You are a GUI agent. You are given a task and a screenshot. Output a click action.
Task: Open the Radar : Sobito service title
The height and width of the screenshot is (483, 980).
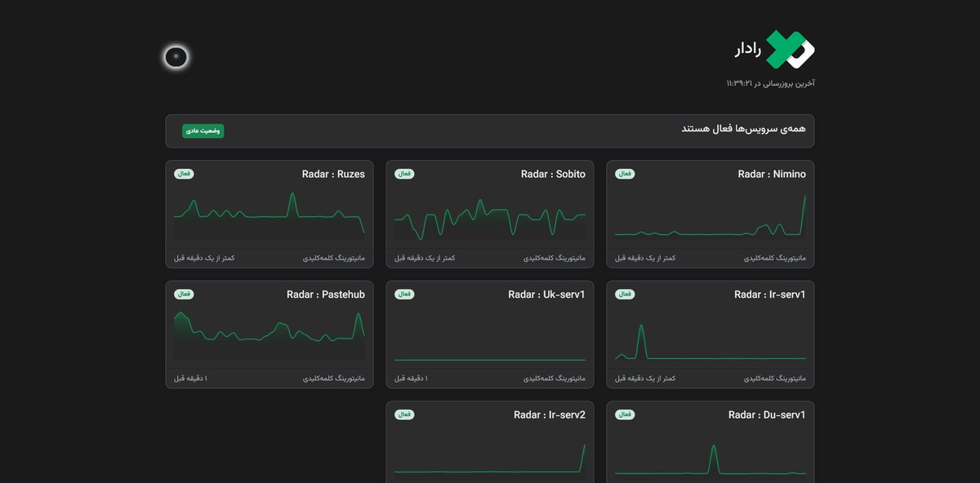[x=553, y=174]
